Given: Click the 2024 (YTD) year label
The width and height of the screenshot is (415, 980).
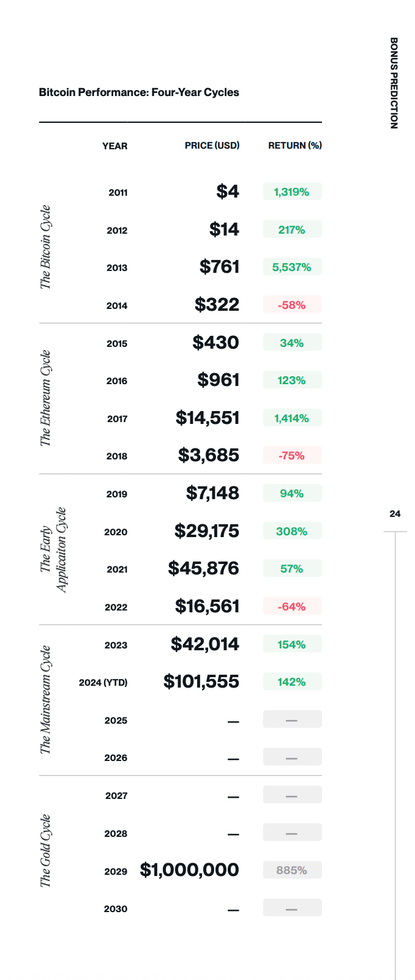Looking at the screenshot, I should click(x=103, y=682).
